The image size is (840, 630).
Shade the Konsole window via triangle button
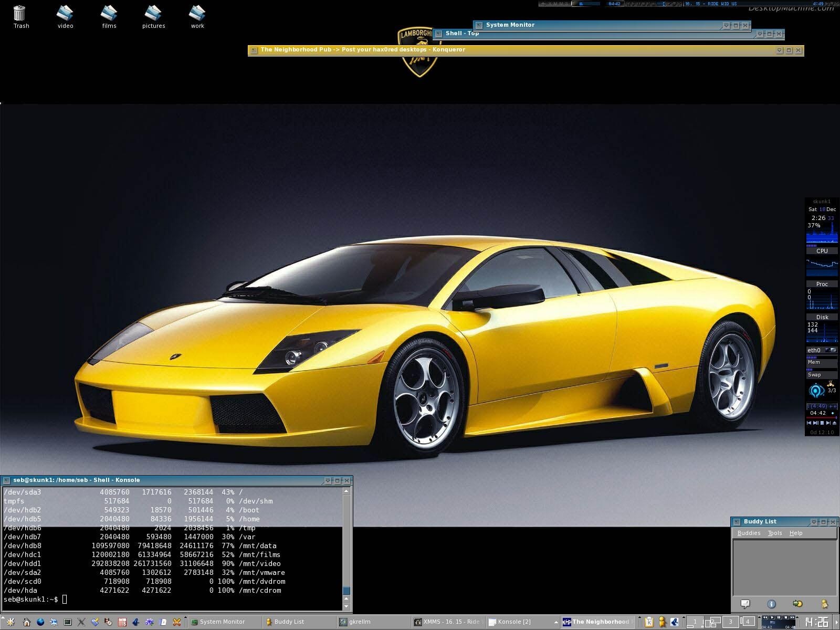click(328, 480)
